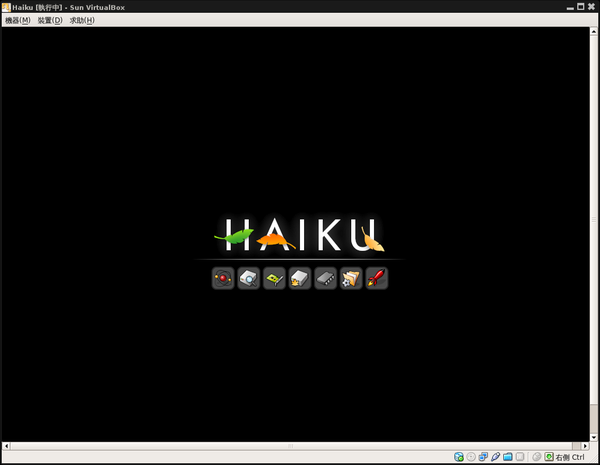Click the hard disk activity status icon
The width and height of the screenshot is (600, 465).
(458, 457)
